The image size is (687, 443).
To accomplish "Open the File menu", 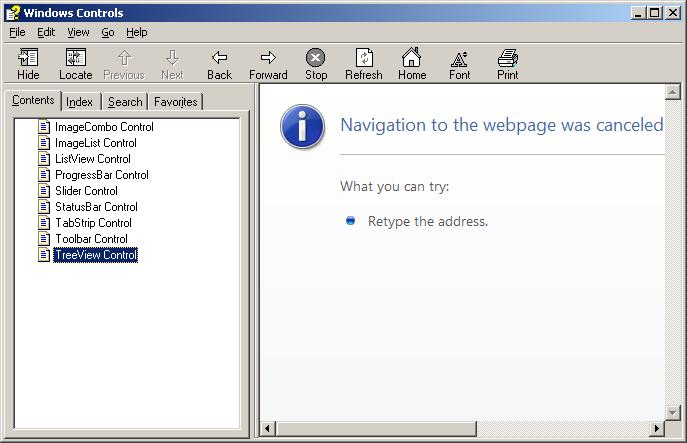I will [x=17, y=32].
